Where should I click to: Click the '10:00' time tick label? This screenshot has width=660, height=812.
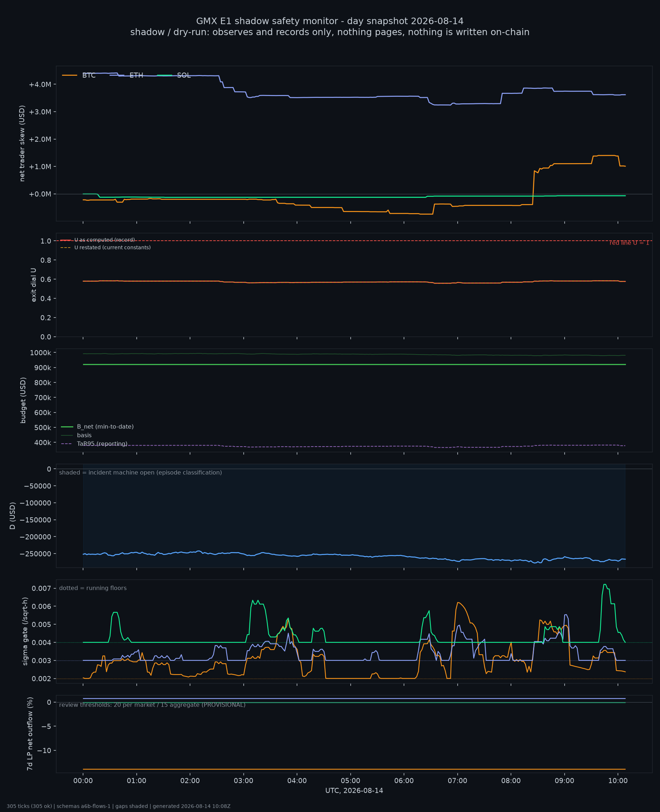click(x=618, y=780)
